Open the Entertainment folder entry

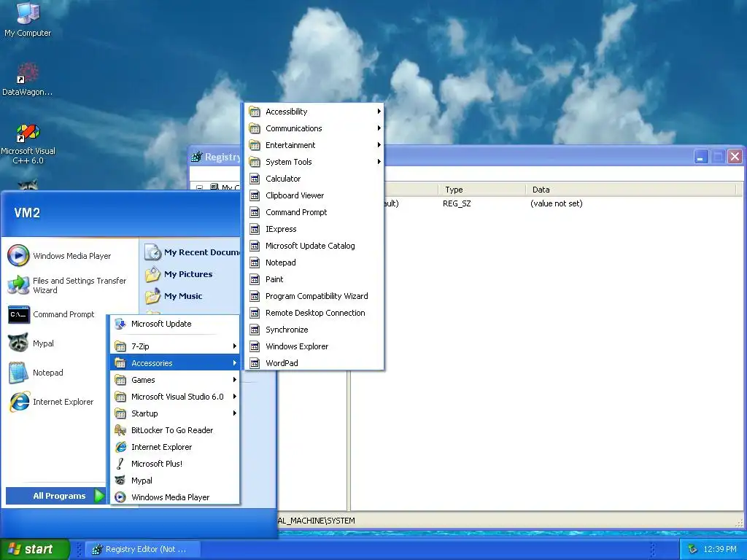(314, 145)
